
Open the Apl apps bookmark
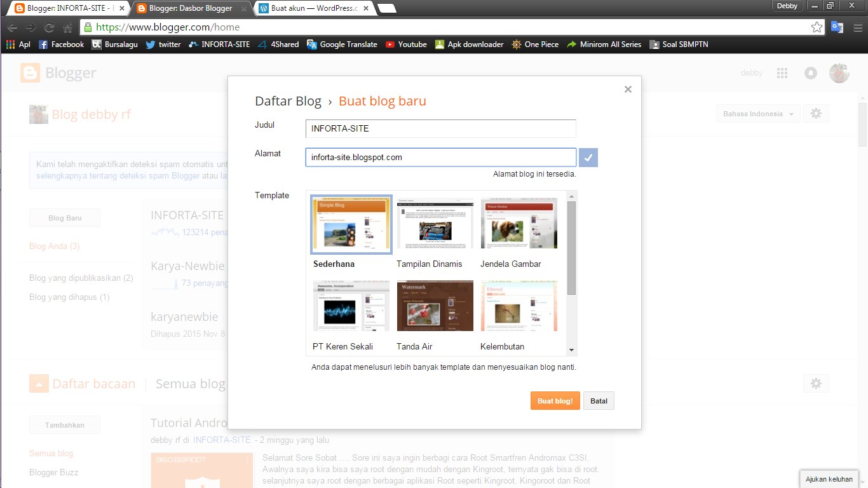(18, 44)
